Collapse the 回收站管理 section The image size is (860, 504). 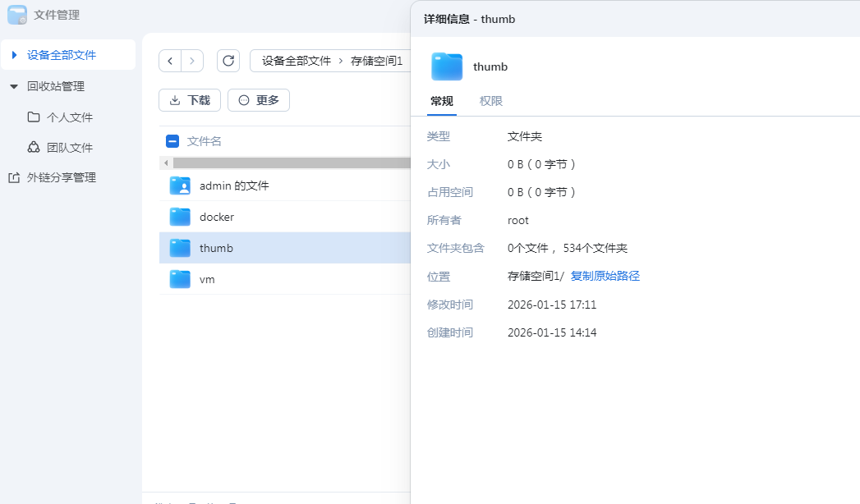pyautogui.click(x=14, y=86)
